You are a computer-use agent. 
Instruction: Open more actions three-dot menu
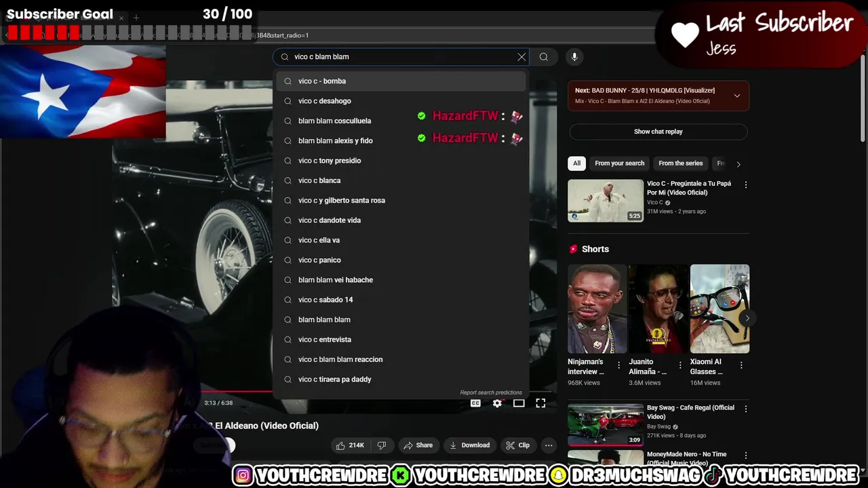click(549, 445)
